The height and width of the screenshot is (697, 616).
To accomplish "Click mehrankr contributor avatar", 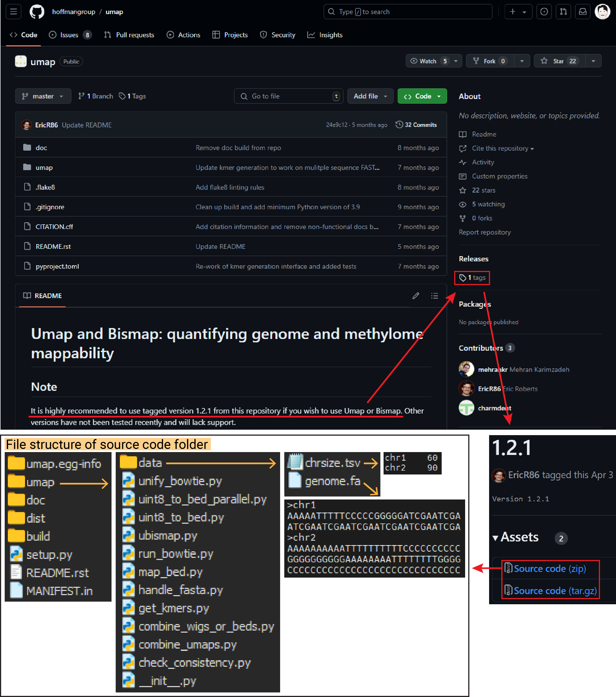I will tap(466, 369).
